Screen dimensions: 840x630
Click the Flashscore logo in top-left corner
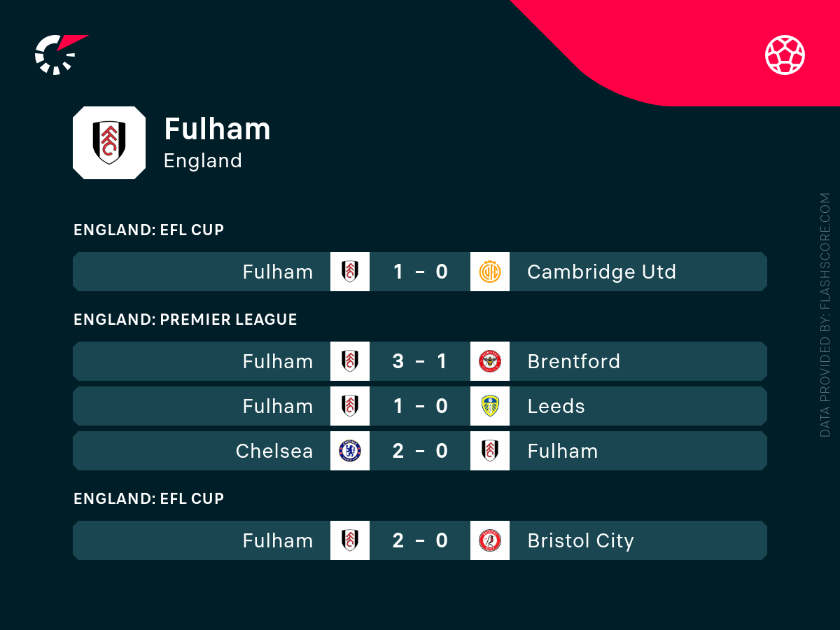click(x=60, y=53)
